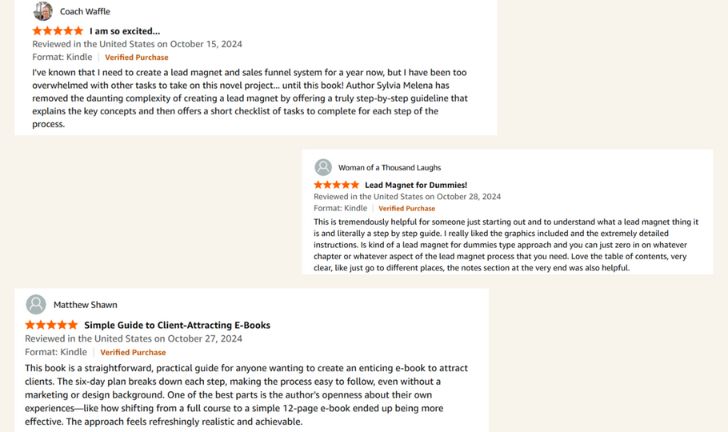Click the star rating beside 'Lead Magnet for Dummies!'

[336, 185]
